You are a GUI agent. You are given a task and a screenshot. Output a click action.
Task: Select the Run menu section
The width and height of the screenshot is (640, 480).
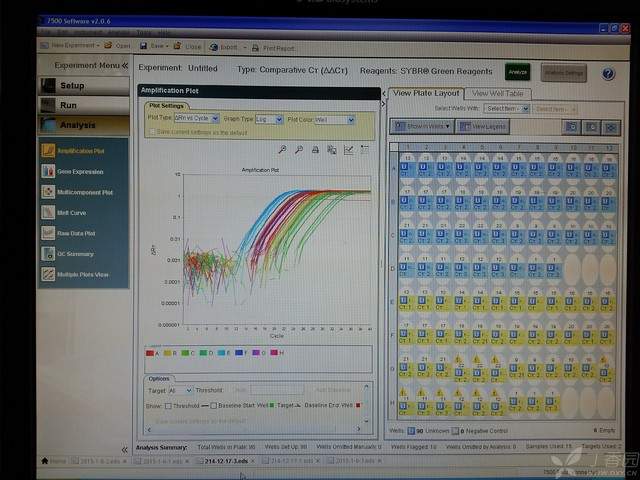[84, 105]
